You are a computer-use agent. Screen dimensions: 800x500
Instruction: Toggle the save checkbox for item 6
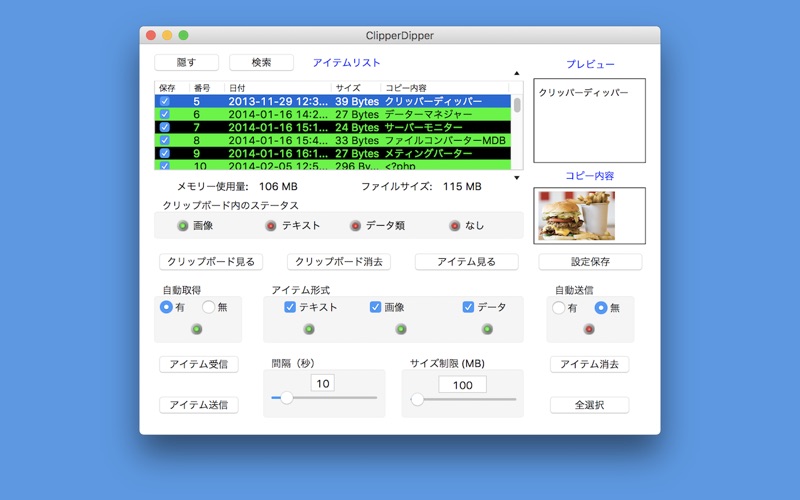point(164,114)
